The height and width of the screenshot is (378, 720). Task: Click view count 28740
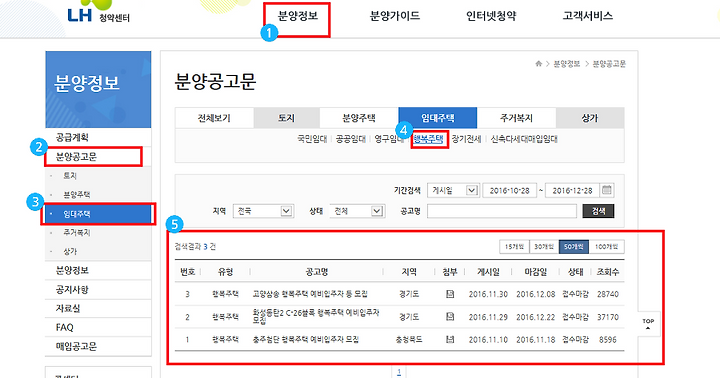point(608,294)
